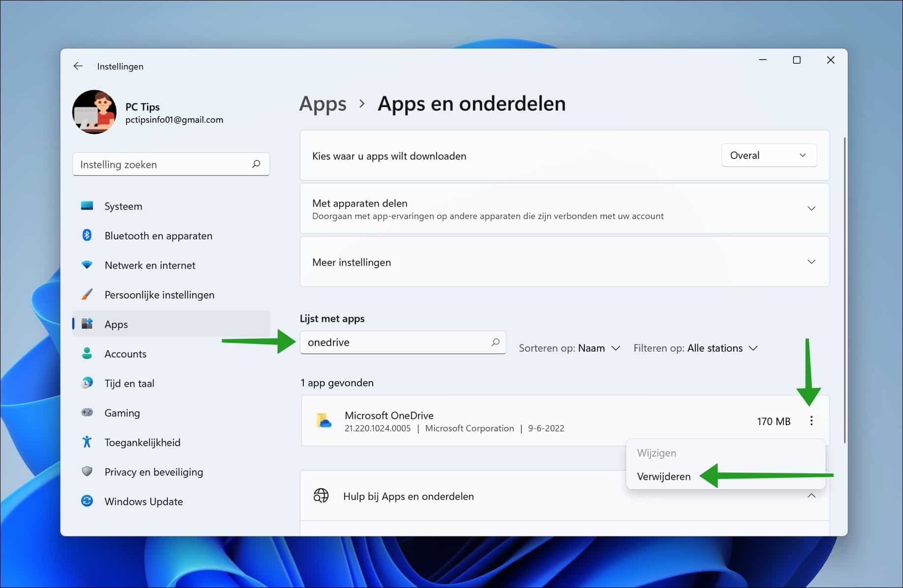903x588 pixels.
Task: Collapse Hulp bij Apps en onderdelen
Action: pos(811,496)
